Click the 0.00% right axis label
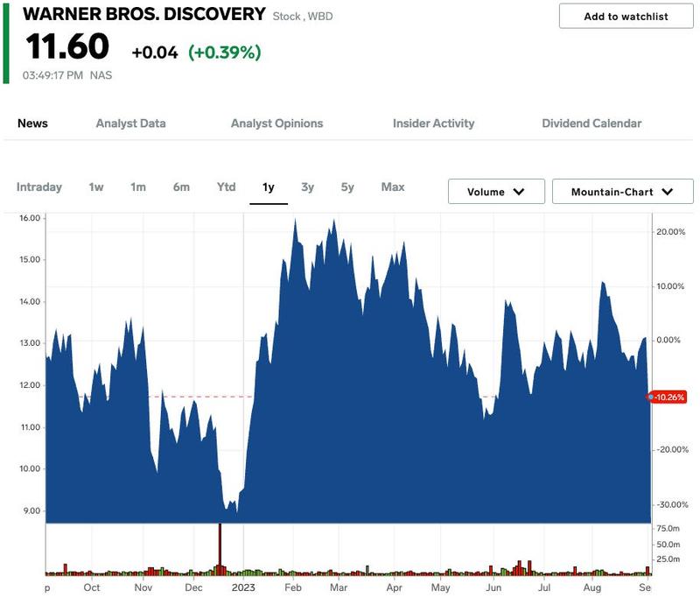This screenshot has height=598, width=700. [668, 341]
